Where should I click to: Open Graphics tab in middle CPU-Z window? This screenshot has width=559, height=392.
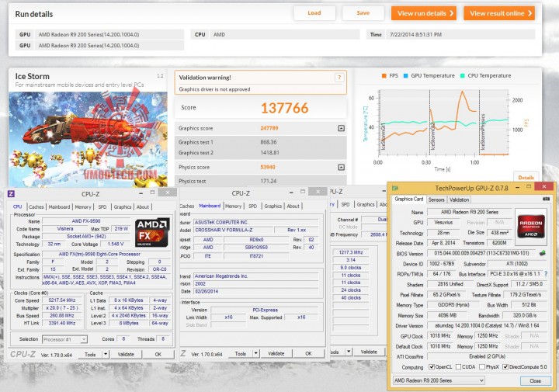tap(273, 206)
